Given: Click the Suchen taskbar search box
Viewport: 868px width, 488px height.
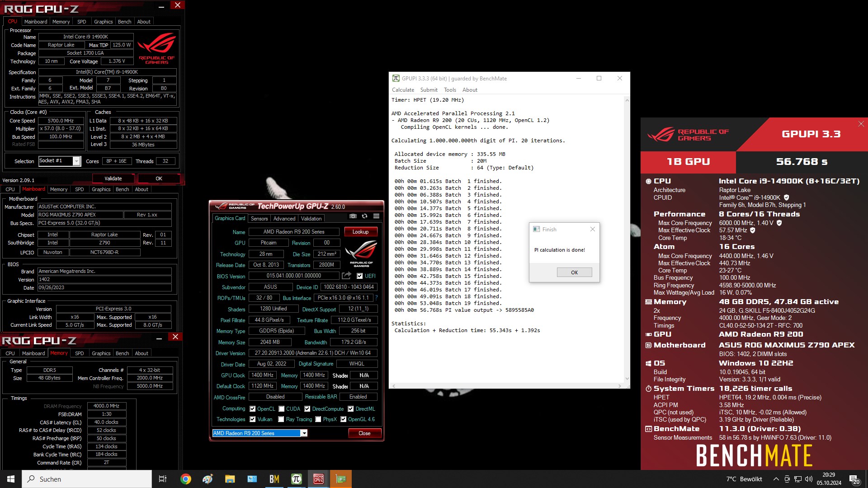Looking at the screenshot, I should click(87, 479).
